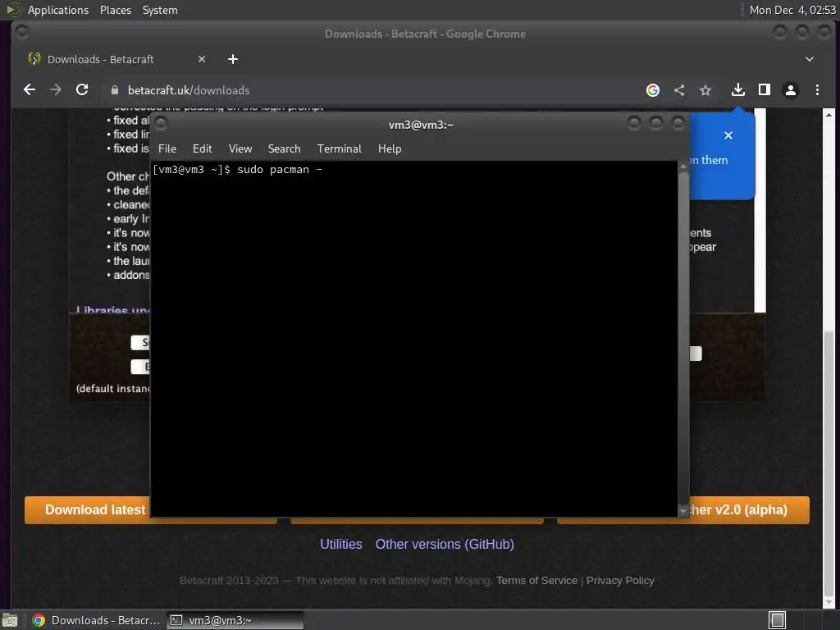Open the terminal File menu
This screenshot has width=840, height=630.
pyautogui.click(x=167, y=149)
